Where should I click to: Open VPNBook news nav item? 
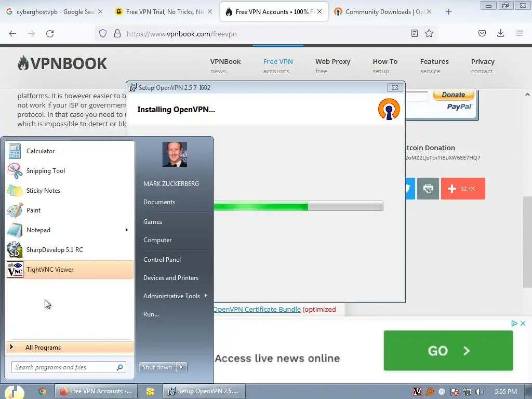click(x=225, y=66)
